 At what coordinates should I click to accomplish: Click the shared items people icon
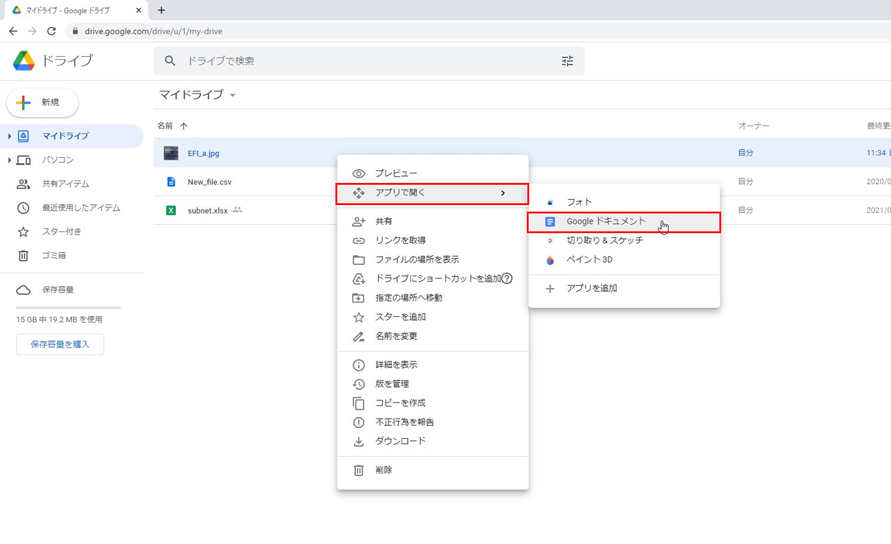pyautogui.click(x=23, y=184)
